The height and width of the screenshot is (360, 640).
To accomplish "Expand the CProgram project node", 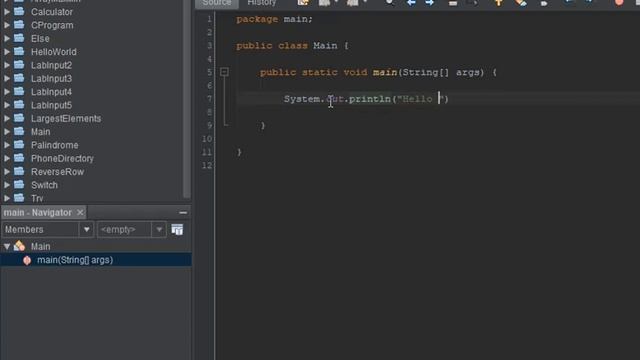I will pyautogui.click(x=7, y=25).
